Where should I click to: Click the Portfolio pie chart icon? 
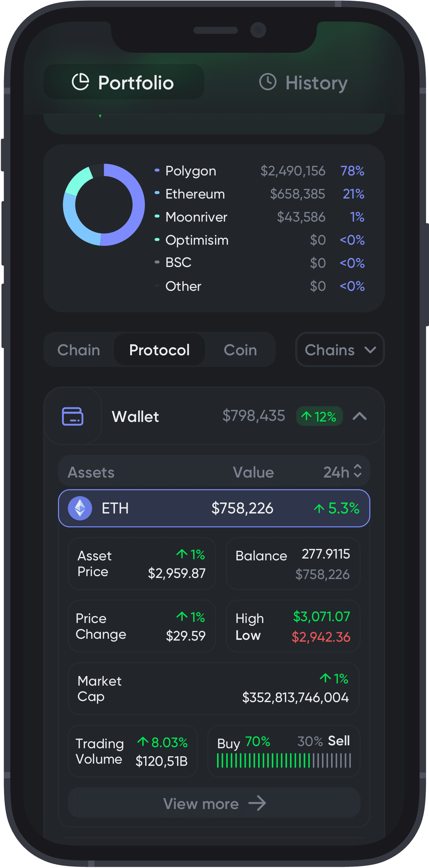(80, 82)
